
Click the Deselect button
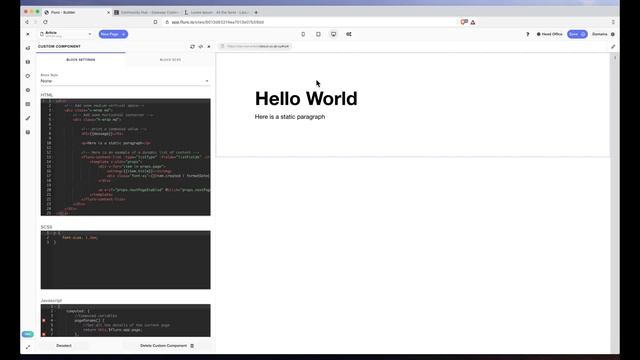(x=64, y=346)
